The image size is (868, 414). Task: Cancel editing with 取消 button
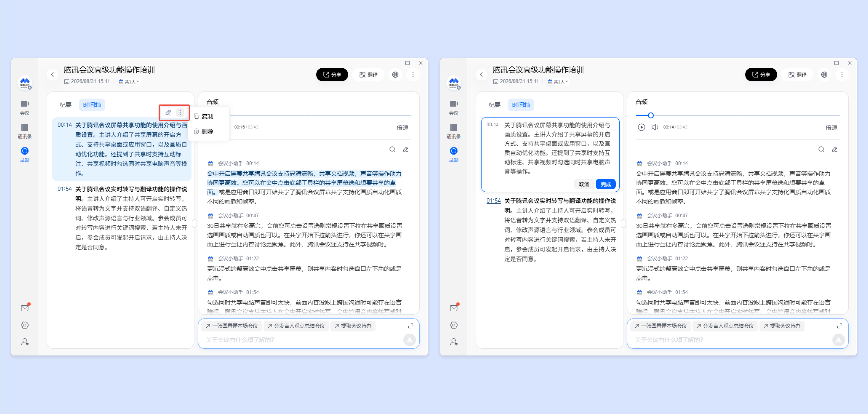click(x=584, y=184)
